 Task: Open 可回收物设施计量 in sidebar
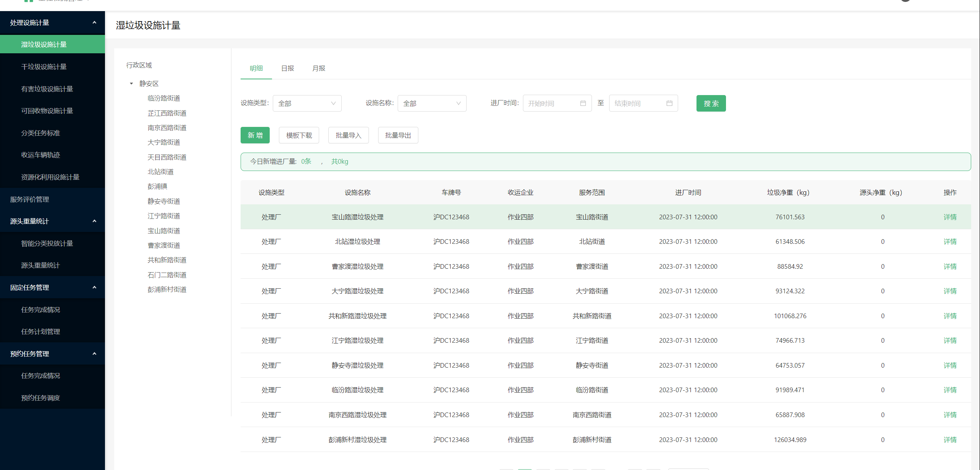52,111
